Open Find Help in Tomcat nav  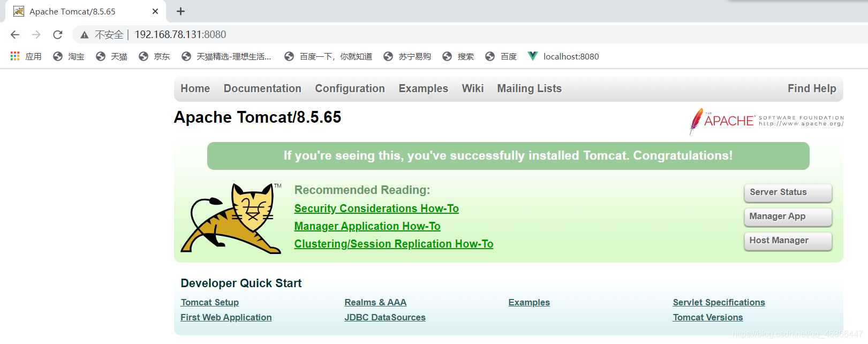point(812,88)
